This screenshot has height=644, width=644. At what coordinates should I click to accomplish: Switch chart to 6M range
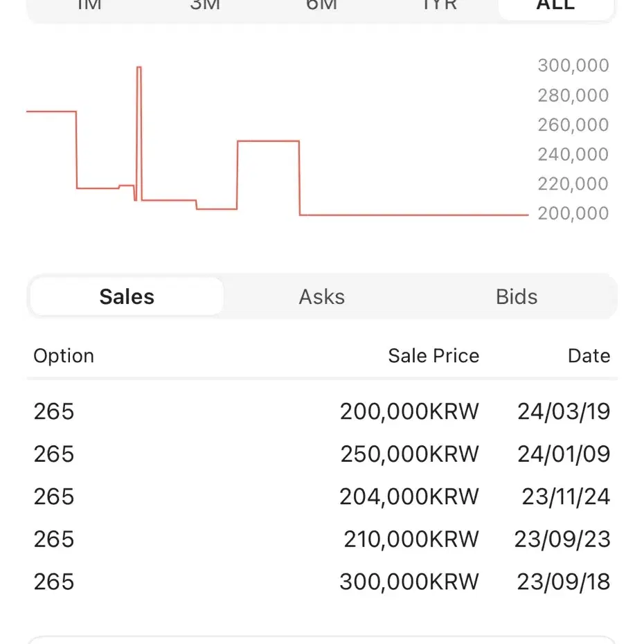tap(321, 6)
